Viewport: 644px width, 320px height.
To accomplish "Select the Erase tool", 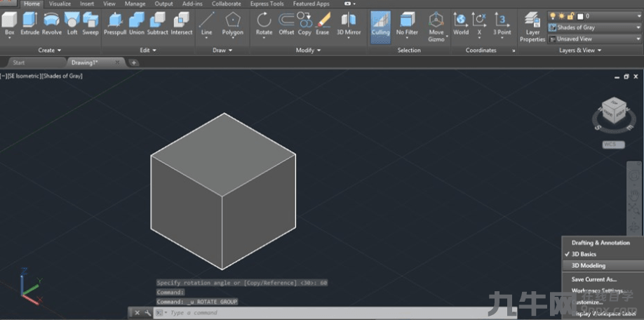I will [x=323, y=23].
